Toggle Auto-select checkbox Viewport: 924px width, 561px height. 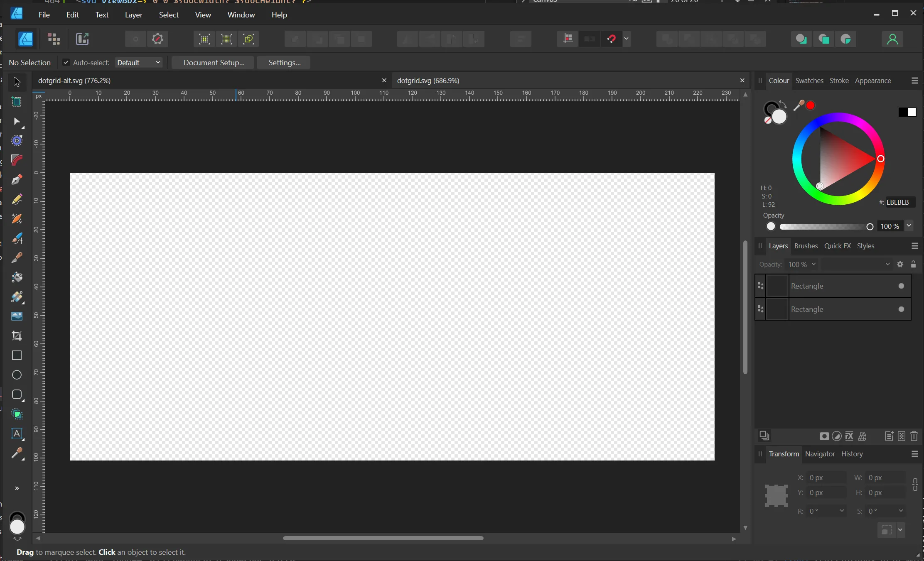pos(65,62)
